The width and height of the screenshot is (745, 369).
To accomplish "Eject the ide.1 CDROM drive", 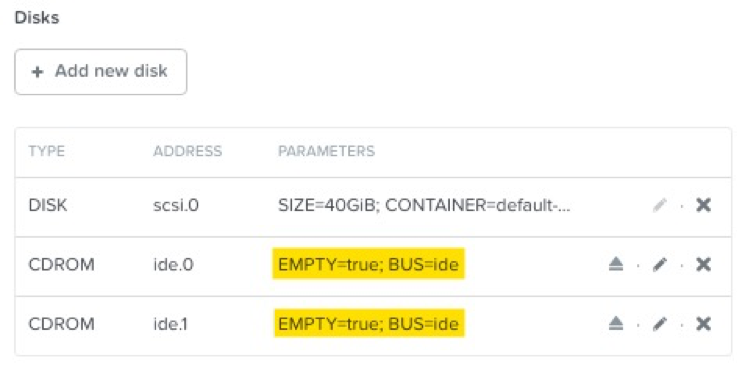I will 616,324.
